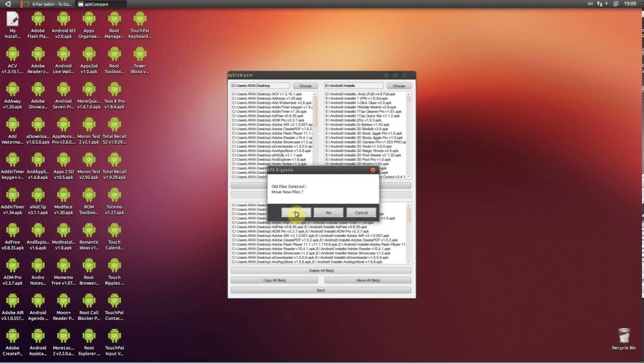Select the Touch Calendar desktop icon

[114, 237]
